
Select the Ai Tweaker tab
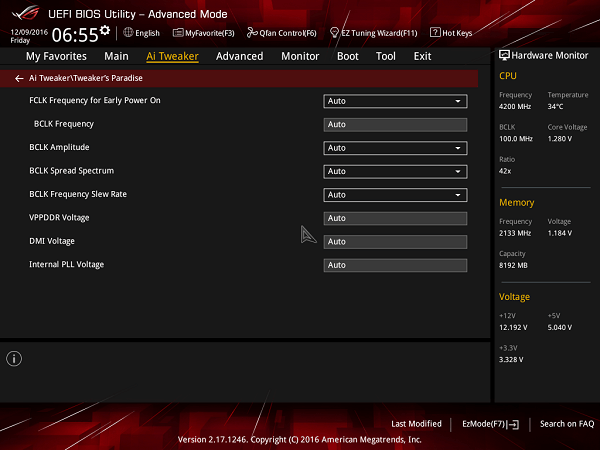pos(172,56)
